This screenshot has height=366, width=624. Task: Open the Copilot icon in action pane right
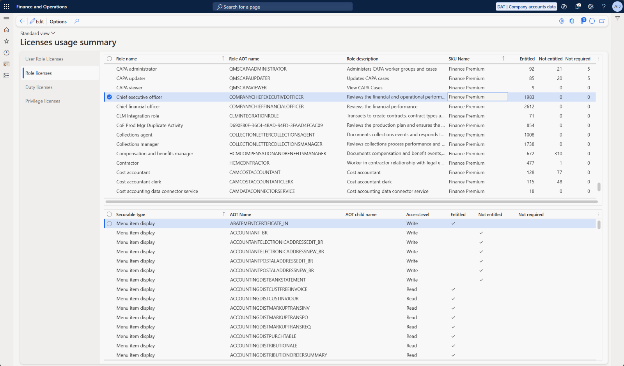click(x=572, y=21)
